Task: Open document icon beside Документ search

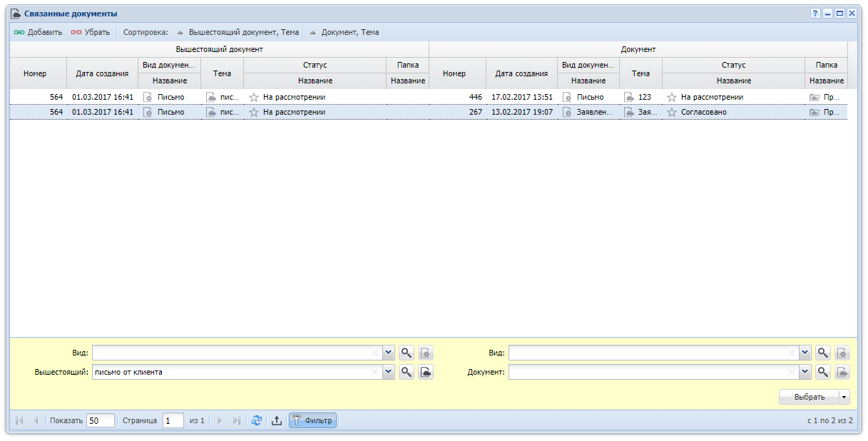Action: (x=842, y=371)
